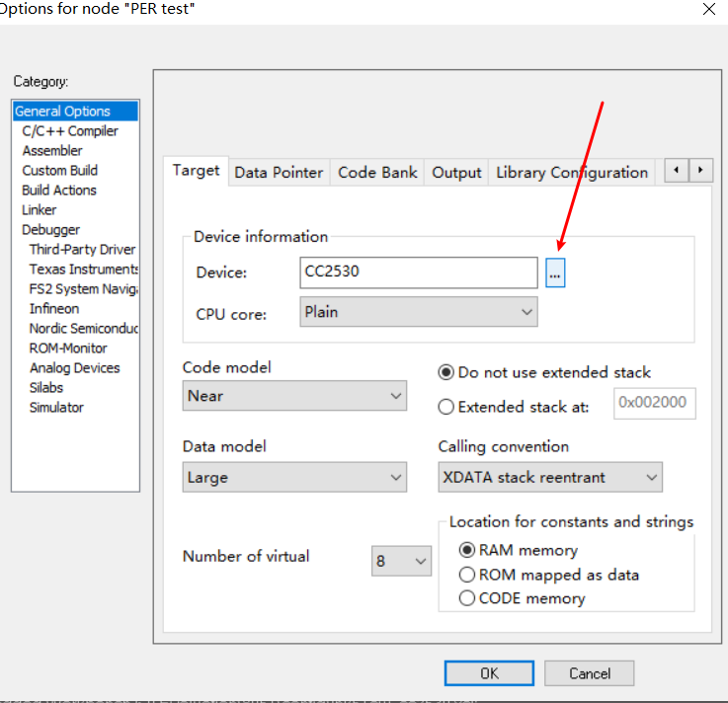Choose RAM memory for constants
This screenshot has width=728, height=703.
click(x=519, y=550)
